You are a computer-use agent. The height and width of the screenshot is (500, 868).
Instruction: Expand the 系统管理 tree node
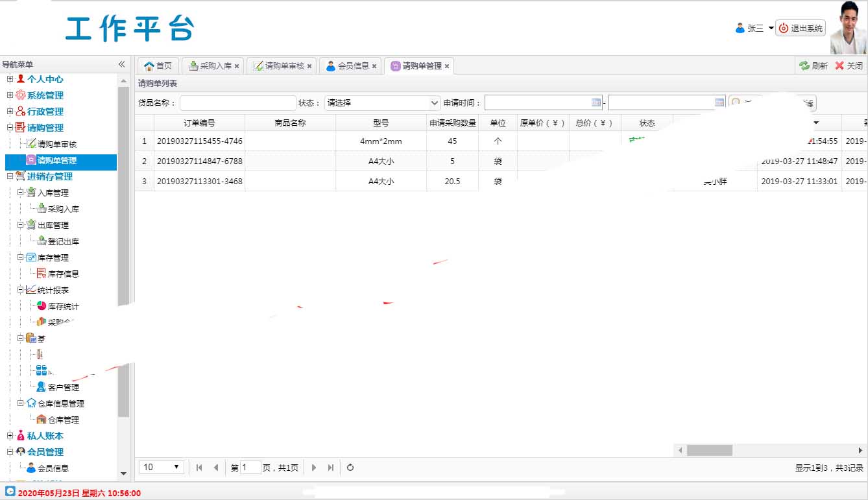coord(10,95)
